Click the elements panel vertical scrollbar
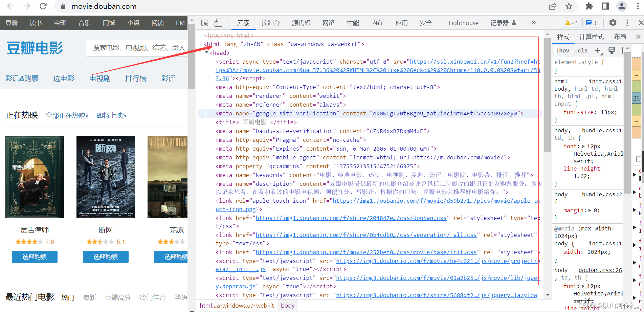 [x=548, y=95]
